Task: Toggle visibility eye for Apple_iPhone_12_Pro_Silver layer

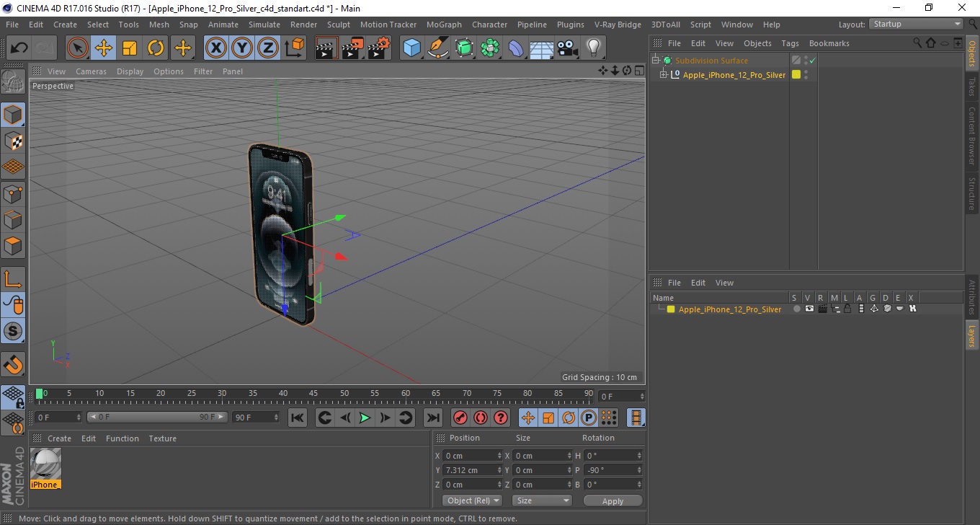Action: (x=809, y=309)
